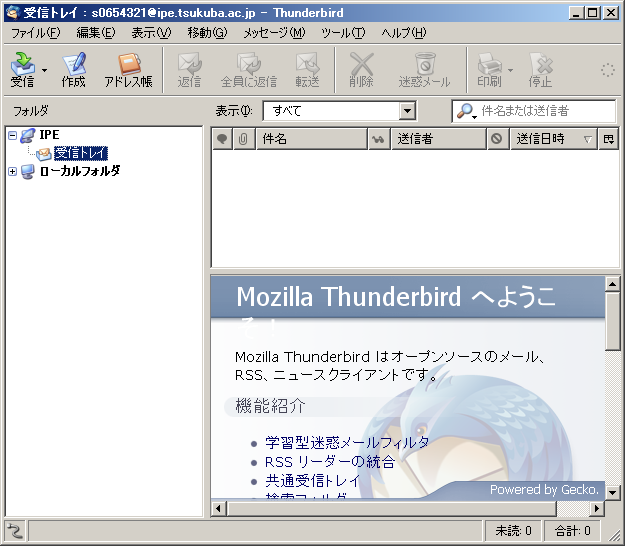Viewport: 625px width, 546px height.
Task: Open the ヘルプ(H) menu
Action: pos(404,33)
